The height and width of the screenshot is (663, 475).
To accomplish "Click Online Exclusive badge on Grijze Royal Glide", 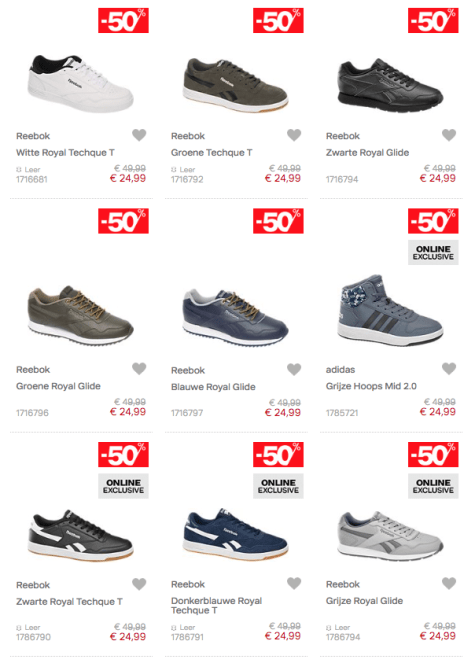I will (433, 486).
